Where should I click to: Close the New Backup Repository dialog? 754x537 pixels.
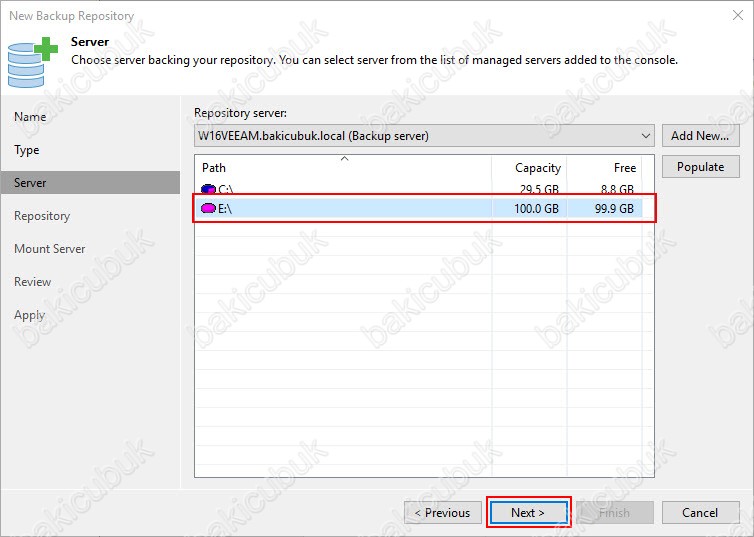pos(738,15)
